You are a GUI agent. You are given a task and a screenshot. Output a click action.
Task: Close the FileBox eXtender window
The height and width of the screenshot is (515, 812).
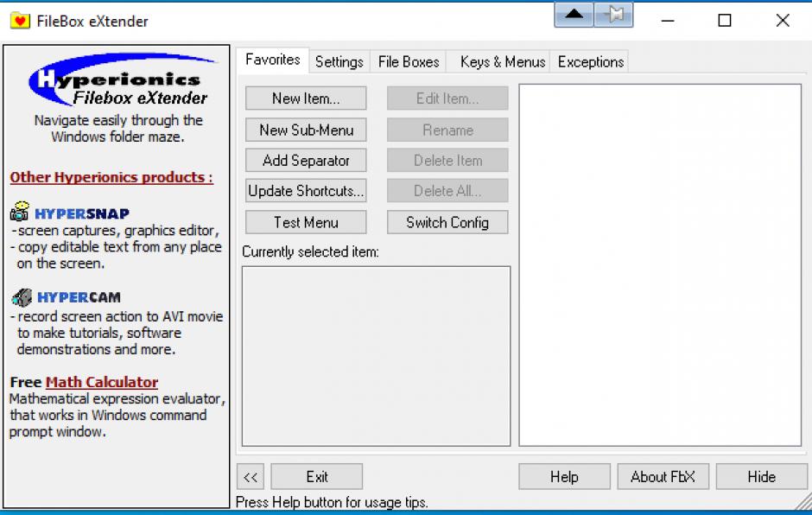[783, 21]
